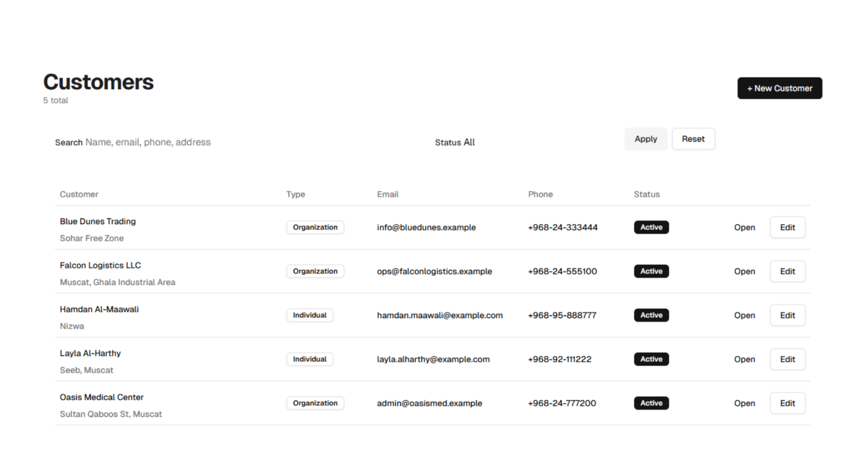Edit the Falcon Logistics LLC customer
The height and width of the screenshot is (458, 868).
[x=787, y=271]
